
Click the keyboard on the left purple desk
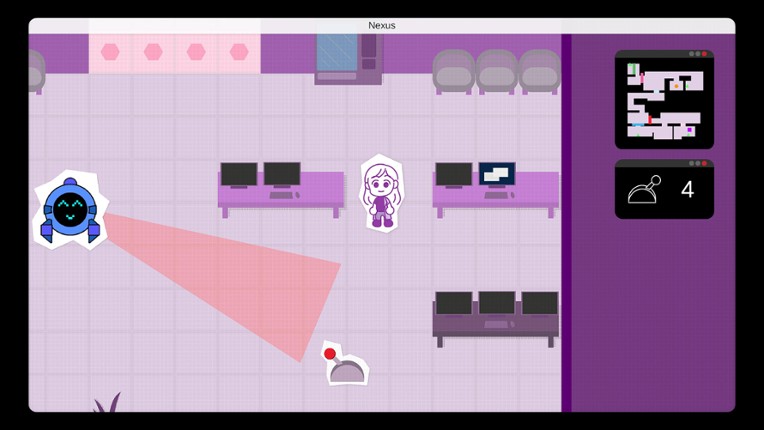coord(283,195)
